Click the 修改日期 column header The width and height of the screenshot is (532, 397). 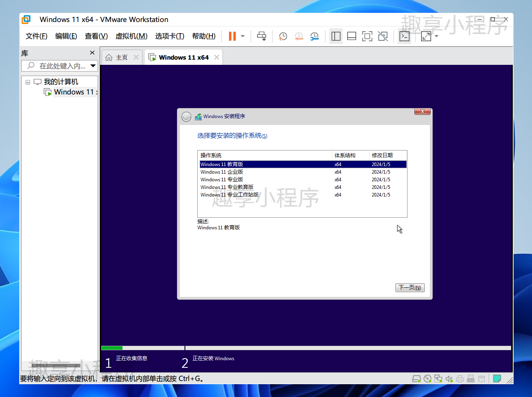tap(387, 155)
